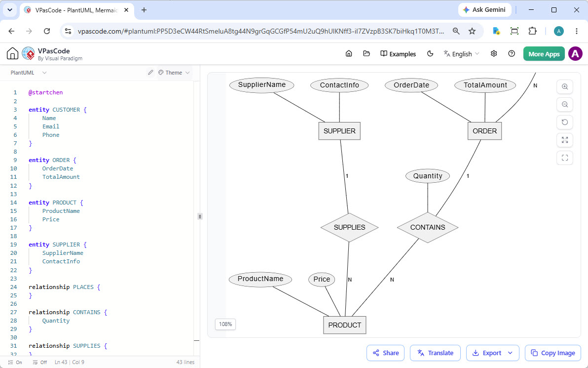Click the diagram zoom in icon
The width and height of the screenshot is (588, 368).
point(565,87)
